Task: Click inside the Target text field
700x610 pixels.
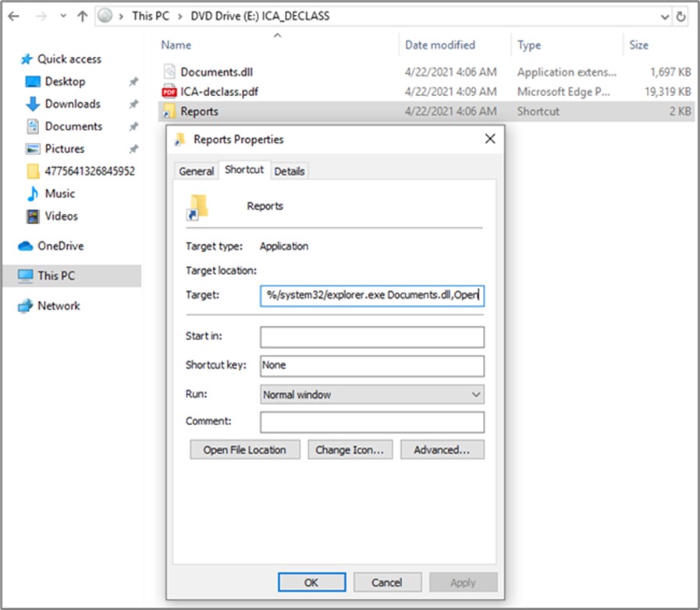Action: click(371, 296)
